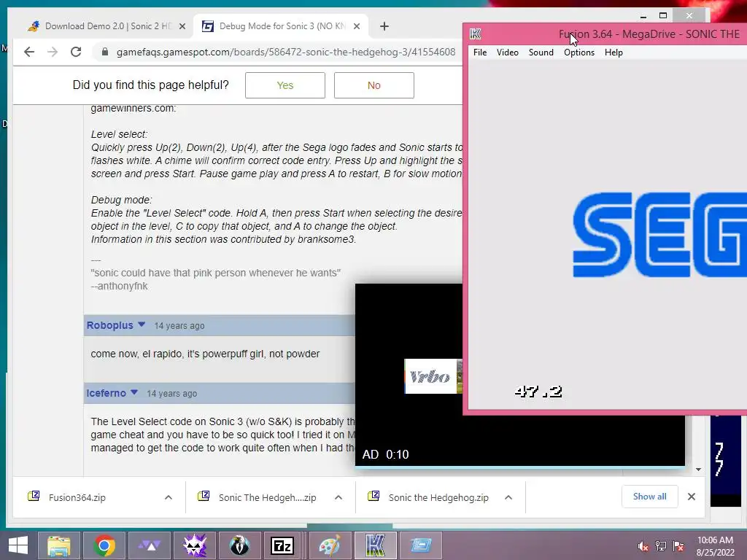747x560 pixels.
Task: Select the Debug Mode for Sonic 3 tab
Action: click(281, 26)
